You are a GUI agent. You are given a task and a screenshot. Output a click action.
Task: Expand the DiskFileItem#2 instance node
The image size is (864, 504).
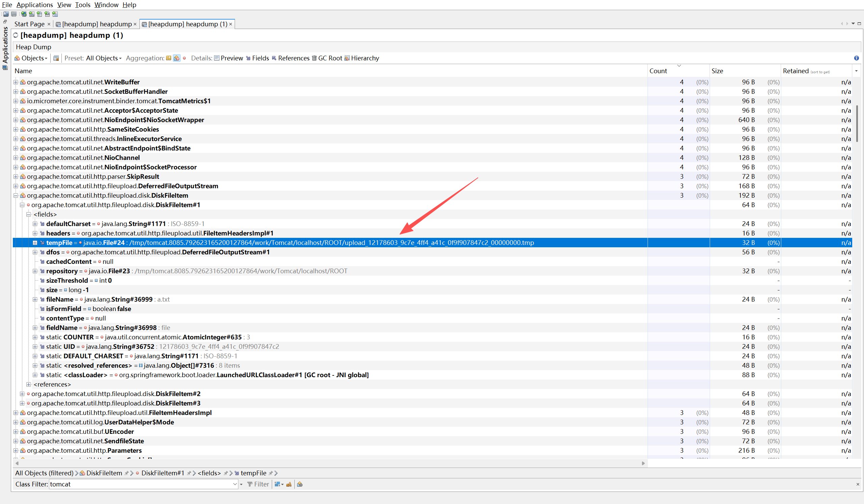click(22, 394)
